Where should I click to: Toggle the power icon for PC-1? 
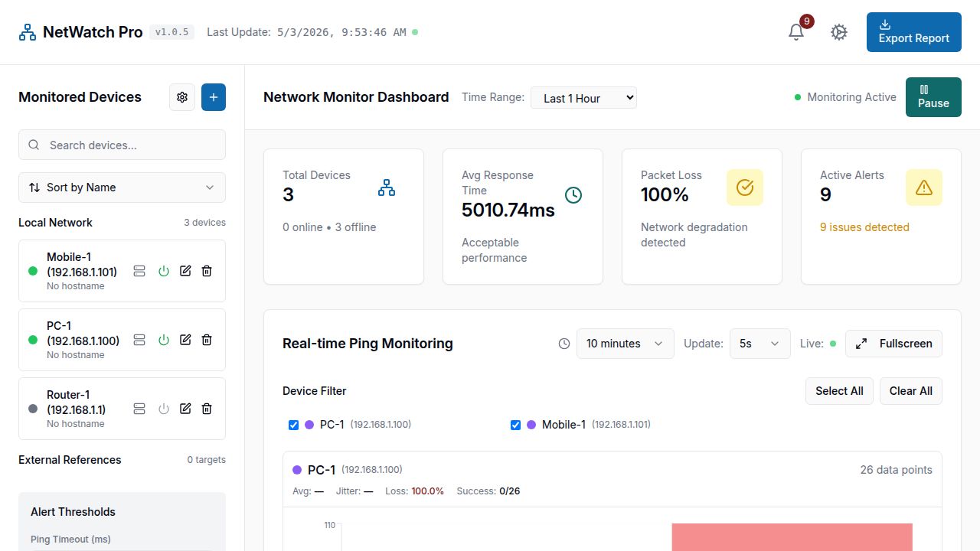[163, 340]
